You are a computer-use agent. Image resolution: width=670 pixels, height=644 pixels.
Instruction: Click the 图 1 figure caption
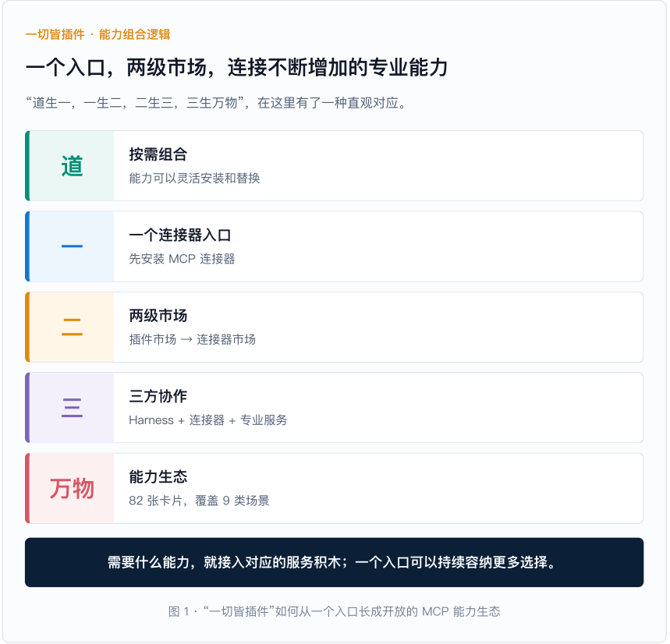(x=334, y=611)
